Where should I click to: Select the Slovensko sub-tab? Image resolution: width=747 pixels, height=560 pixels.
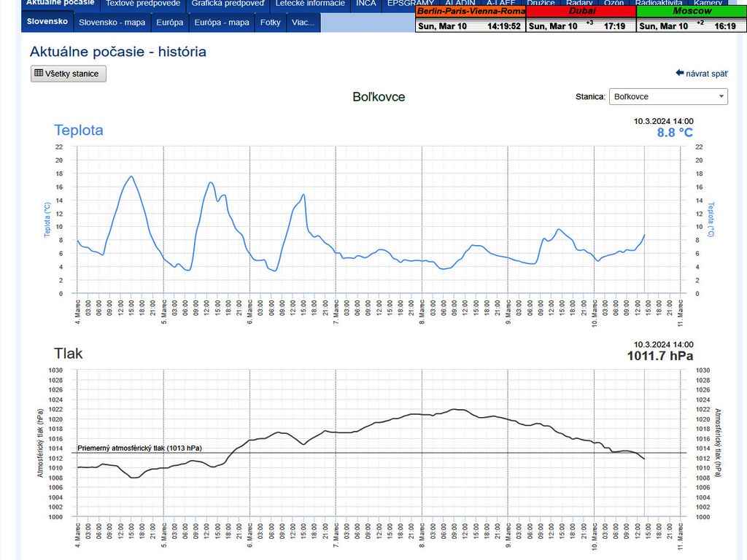(47, 22)
